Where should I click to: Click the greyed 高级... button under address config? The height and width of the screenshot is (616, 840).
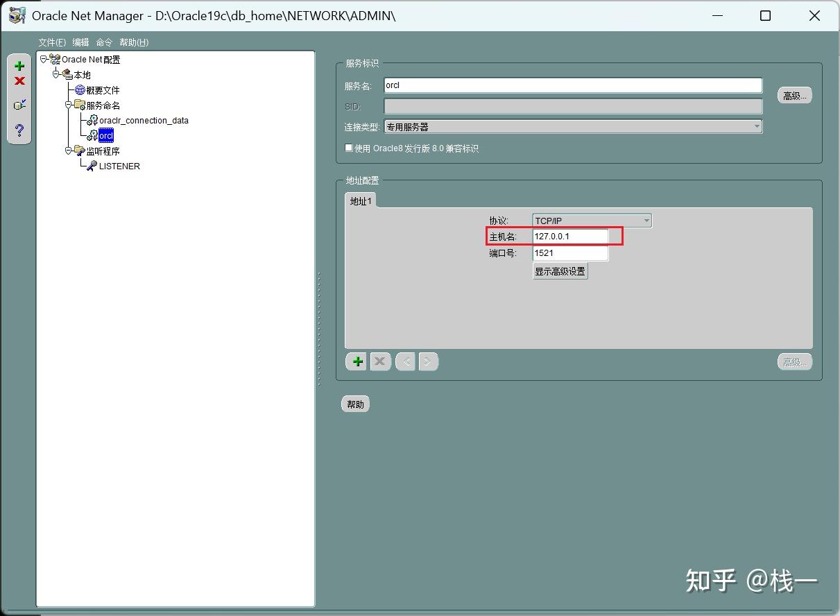point(795,362)
